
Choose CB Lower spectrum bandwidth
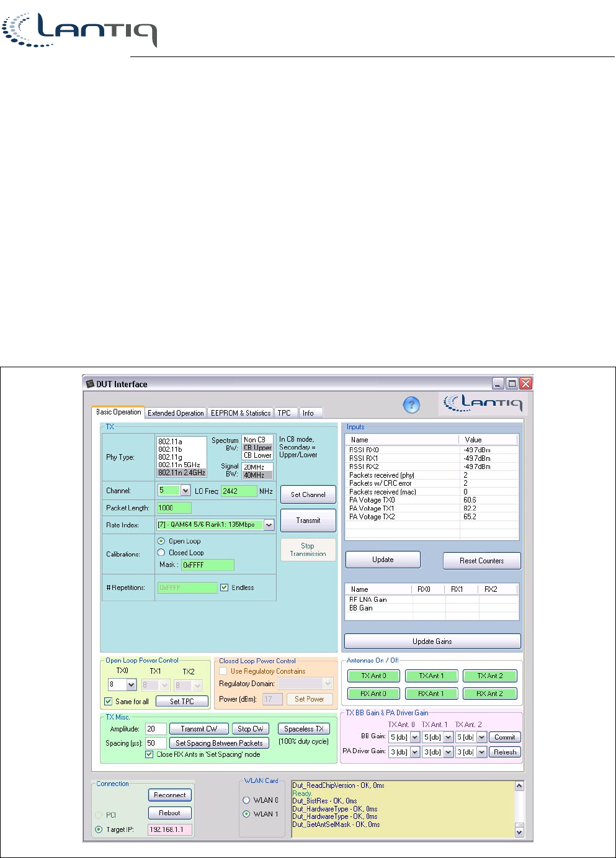257,455
